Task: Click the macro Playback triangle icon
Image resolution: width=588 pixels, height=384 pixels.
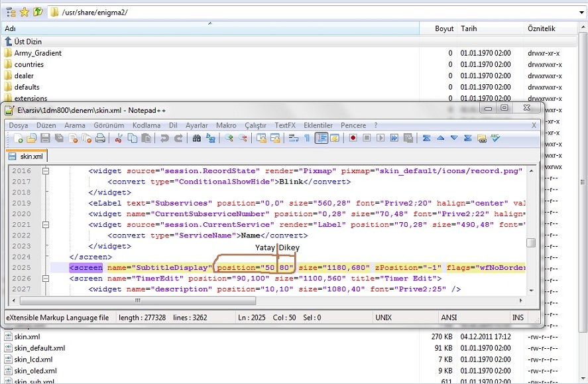Action: point(381,138)
